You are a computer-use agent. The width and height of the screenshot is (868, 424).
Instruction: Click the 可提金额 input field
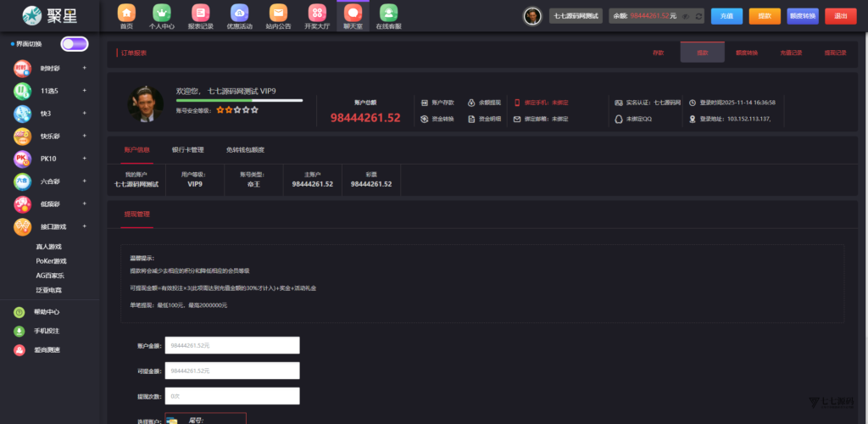tap(232, 371)
